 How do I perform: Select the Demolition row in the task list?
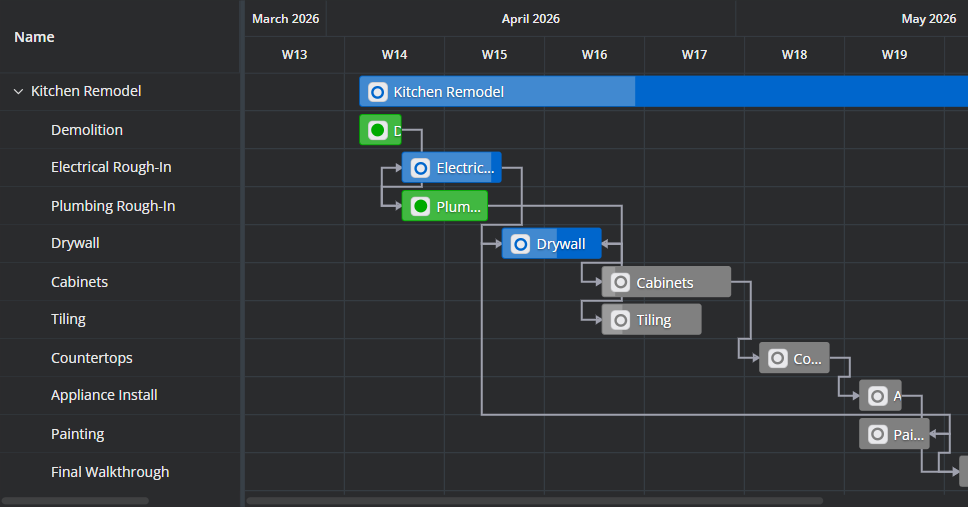120,130
